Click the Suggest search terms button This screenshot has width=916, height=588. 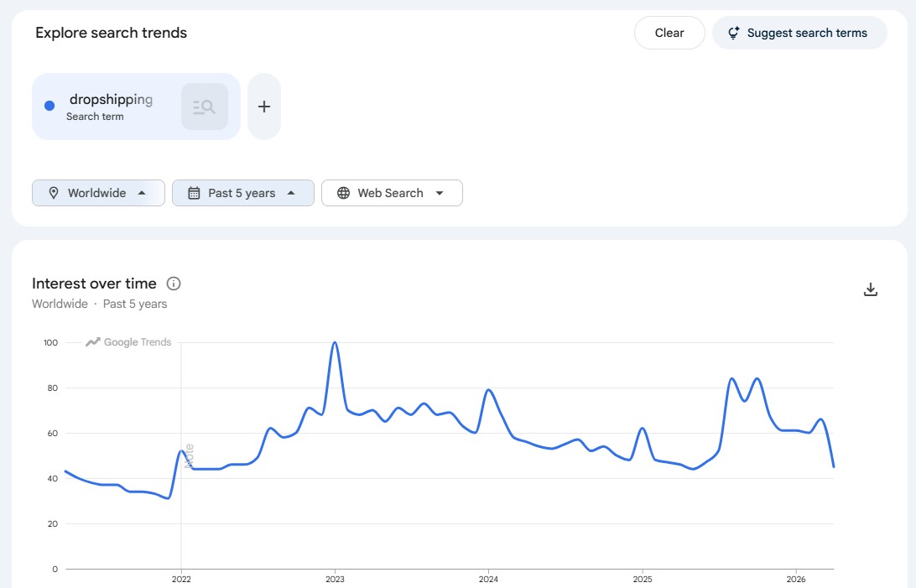pyautogui.click(x=799, y=32)
